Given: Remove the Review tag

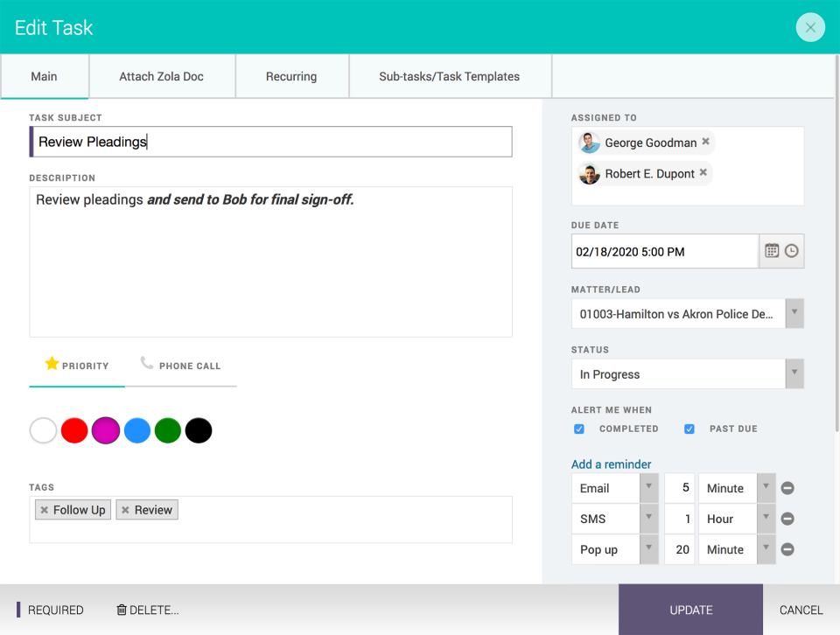Looking at the screenshot, I should (x=128, y=509).
